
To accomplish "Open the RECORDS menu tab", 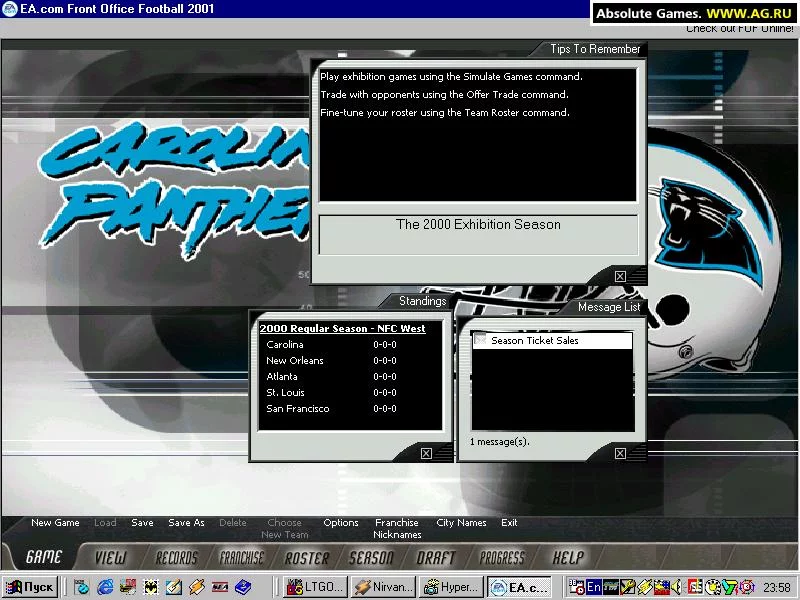I will pos(176,558).
